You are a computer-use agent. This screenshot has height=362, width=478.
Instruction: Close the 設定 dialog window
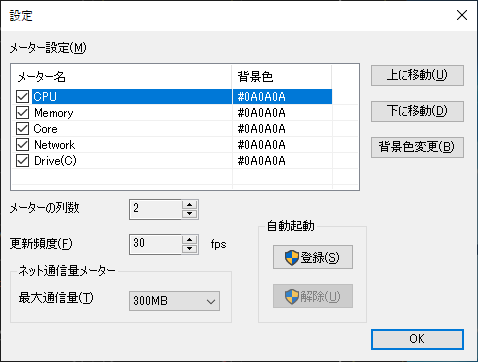pos(462,15)
